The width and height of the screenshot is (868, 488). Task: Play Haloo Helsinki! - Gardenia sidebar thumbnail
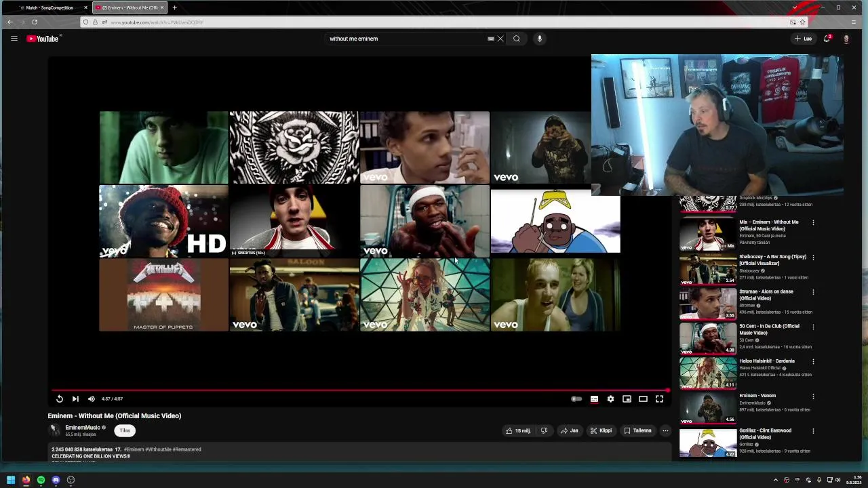(708, 373)
